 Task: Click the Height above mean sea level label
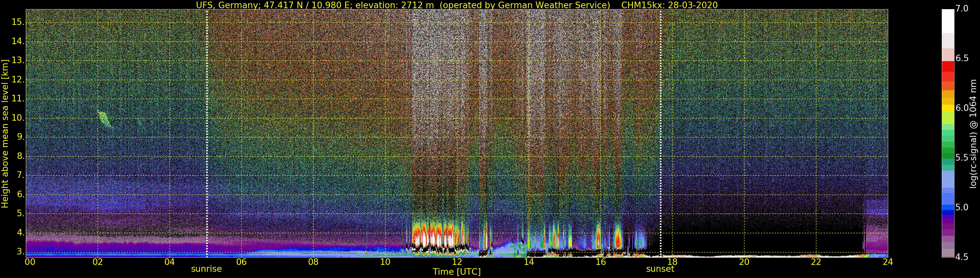(5, 133)
